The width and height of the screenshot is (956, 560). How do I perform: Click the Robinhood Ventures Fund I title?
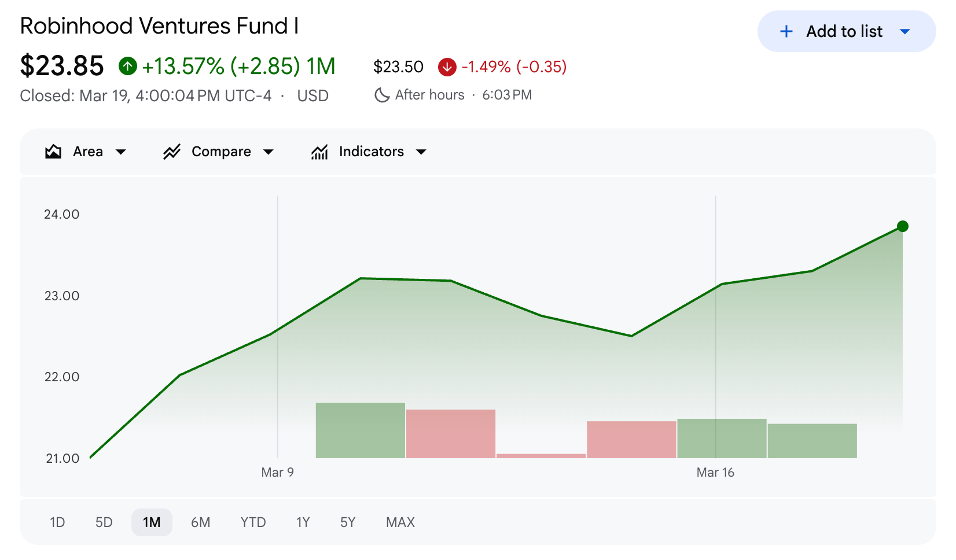[x=160, y=26]
